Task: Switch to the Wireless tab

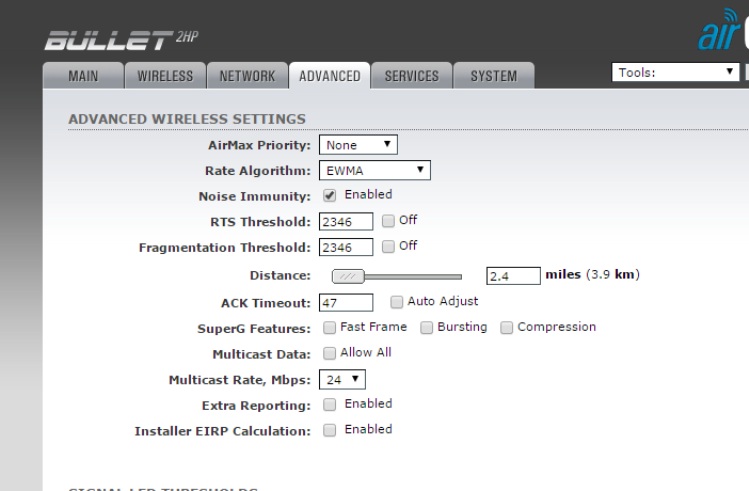Action: (x=165, y=76)
